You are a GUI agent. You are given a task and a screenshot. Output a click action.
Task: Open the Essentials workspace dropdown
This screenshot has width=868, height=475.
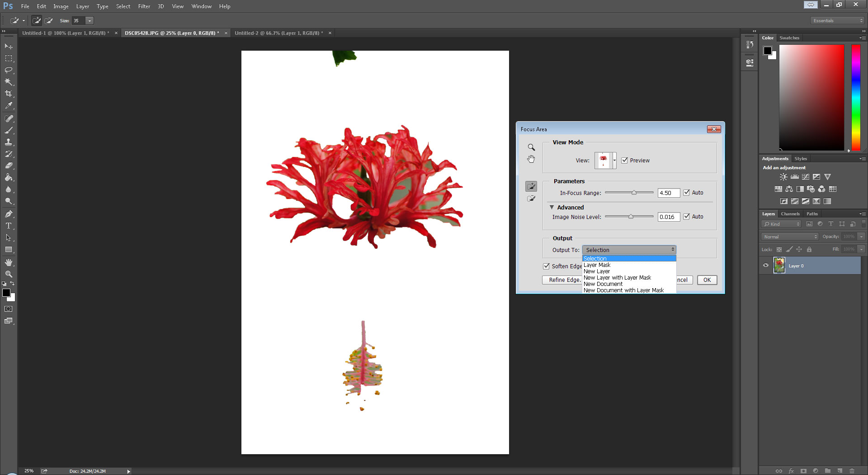pyautogui.click(x=838, y=21)
